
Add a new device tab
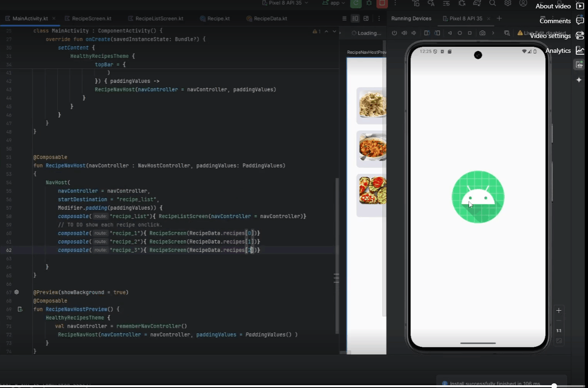click(x=499, y=19)
